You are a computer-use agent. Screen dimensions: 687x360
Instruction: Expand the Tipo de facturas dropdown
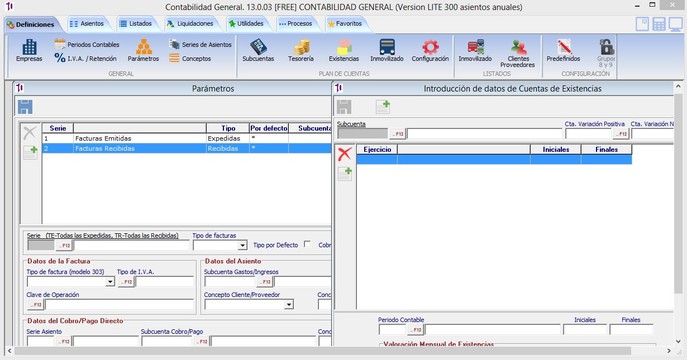(x=242, y=246)
